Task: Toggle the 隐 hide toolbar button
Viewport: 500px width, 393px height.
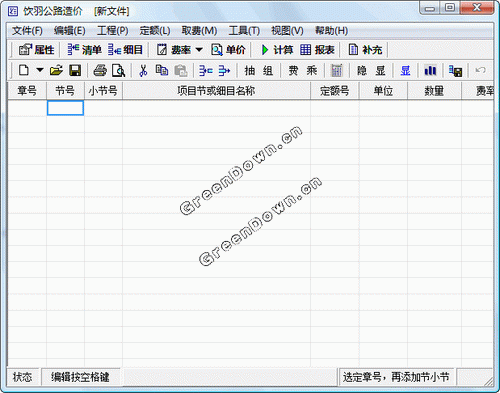Action: coord(362,70)
